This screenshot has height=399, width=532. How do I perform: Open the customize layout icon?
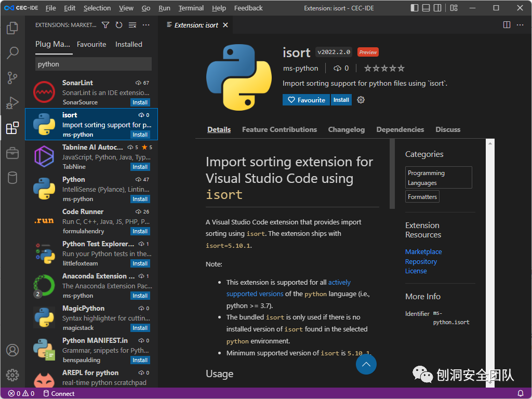pyautogui.click(x=454, y=8)
